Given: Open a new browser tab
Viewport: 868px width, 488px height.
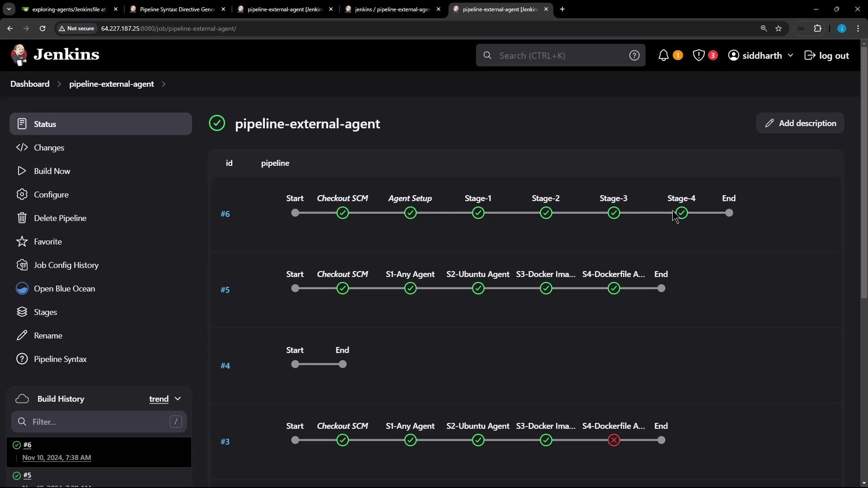Looking at the screenshot, I should 562,9.
